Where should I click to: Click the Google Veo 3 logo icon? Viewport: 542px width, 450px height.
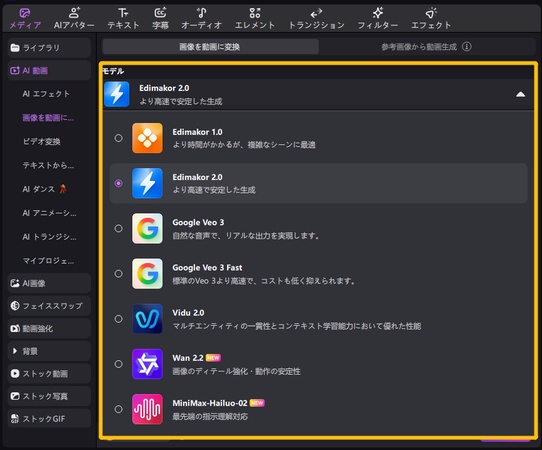147,228
